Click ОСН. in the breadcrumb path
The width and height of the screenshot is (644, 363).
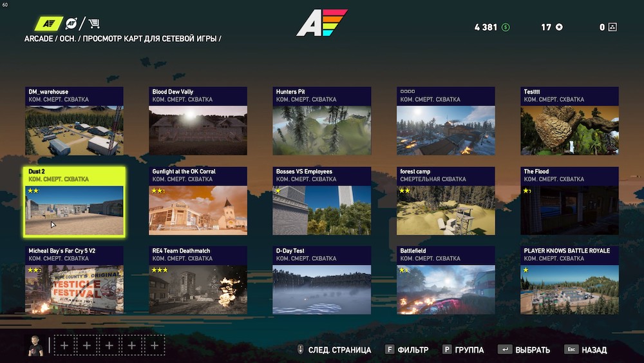coord(68,39)
